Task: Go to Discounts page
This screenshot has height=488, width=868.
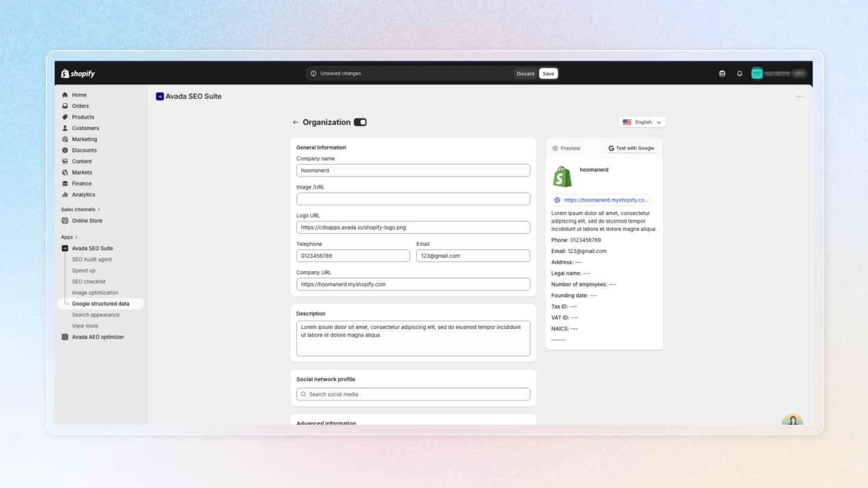Action: tap(84, 151)
